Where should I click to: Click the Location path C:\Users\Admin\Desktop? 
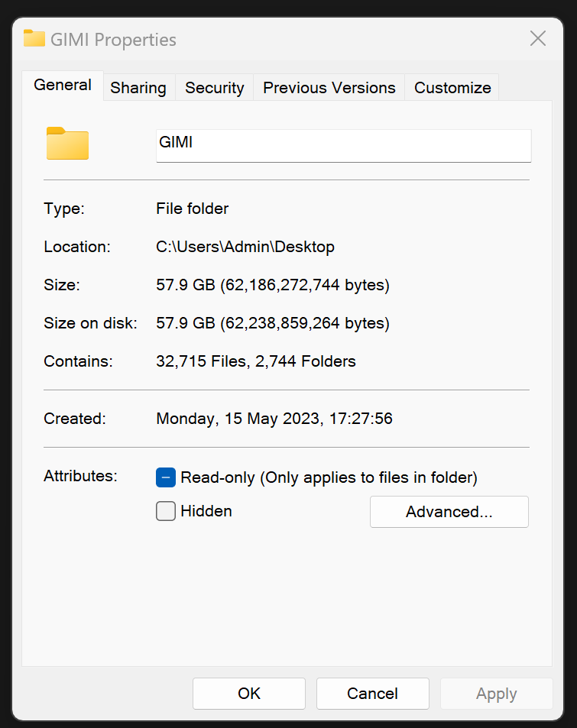point(245,247)
